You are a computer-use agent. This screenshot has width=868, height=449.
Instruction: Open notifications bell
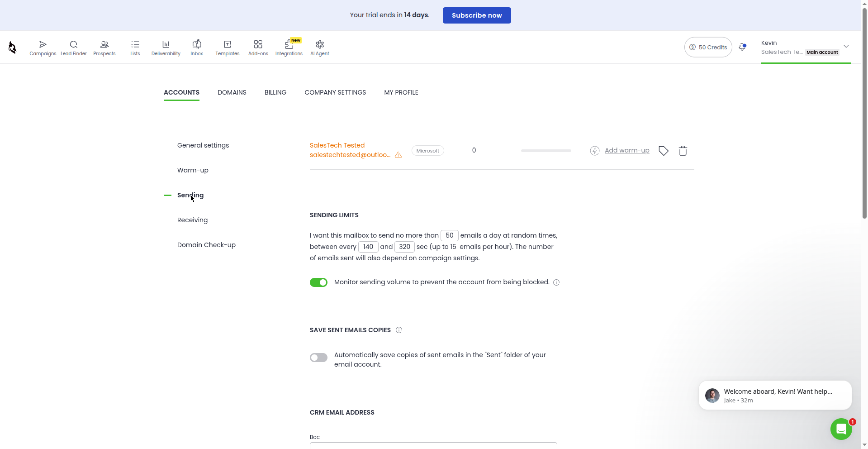tap(742, 47)
